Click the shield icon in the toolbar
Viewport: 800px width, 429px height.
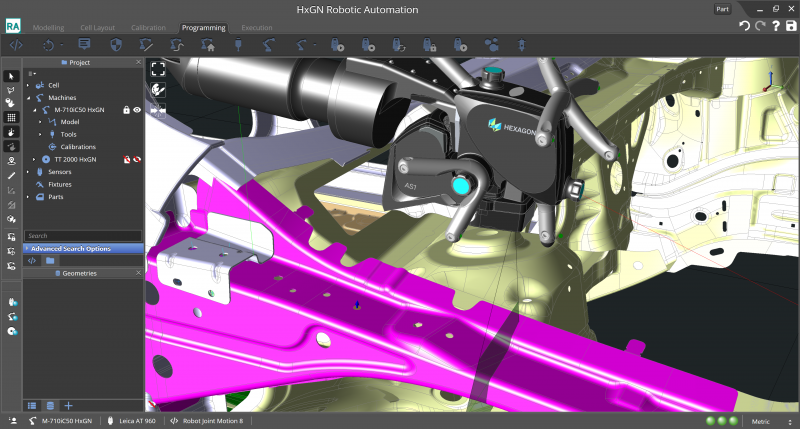pos(115,45)
